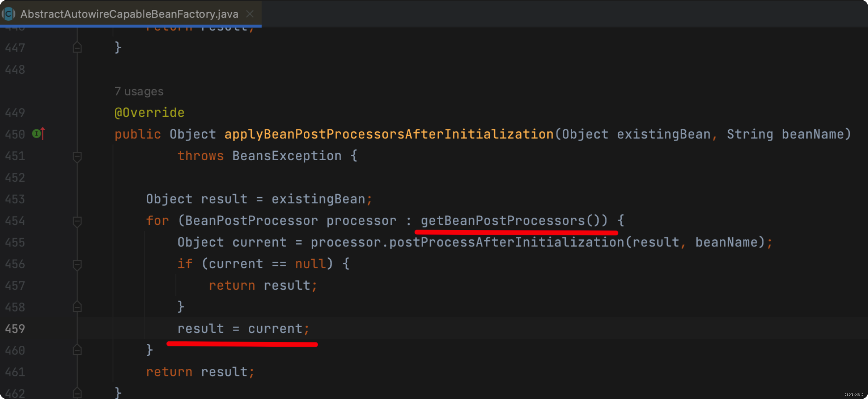Click the Java class icon in the file tab
The image size is (868, 399).
tap(8, 14)
